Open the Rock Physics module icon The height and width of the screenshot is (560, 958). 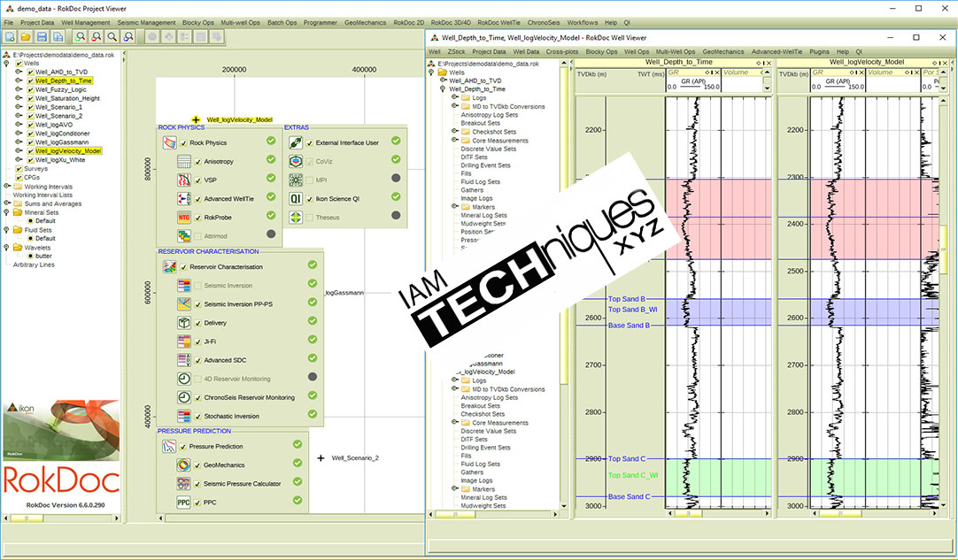click(x=169, y=143)
